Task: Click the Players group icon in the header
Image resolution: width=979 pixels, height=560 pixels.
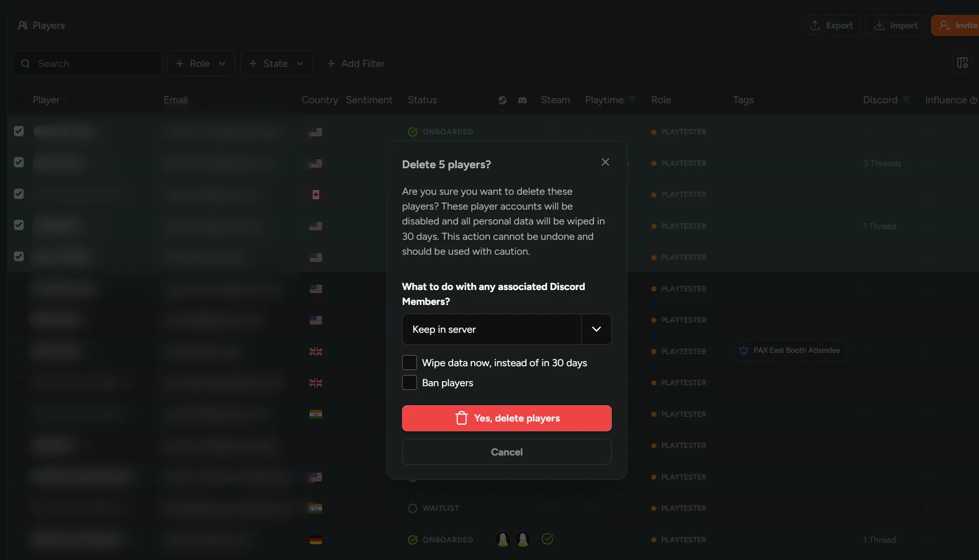Action: 22,26
